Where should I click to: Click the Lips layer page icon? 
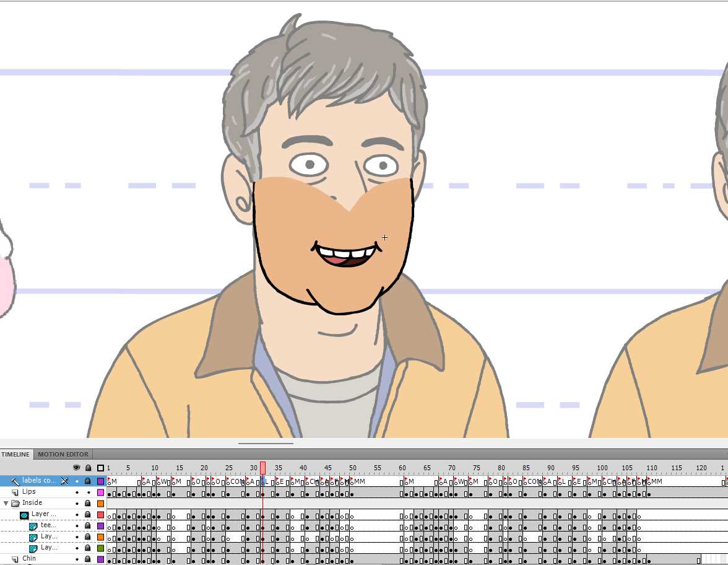tap(15, 492)
